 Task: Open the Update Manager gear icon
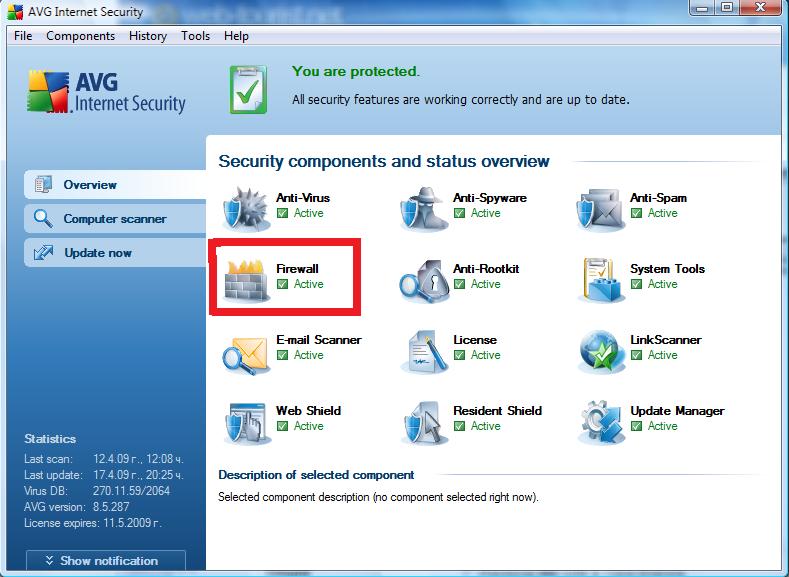click(x=601, y=423)
